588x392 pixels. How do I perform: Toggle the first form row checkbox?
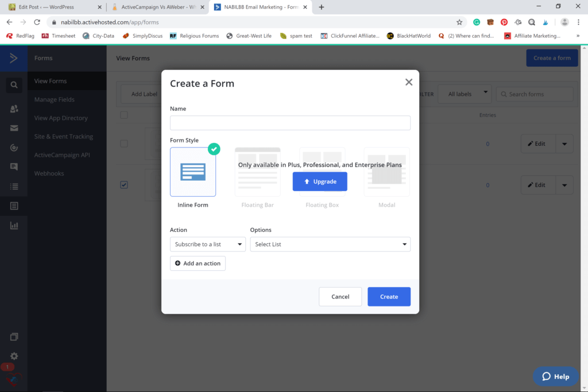(124, 143)
